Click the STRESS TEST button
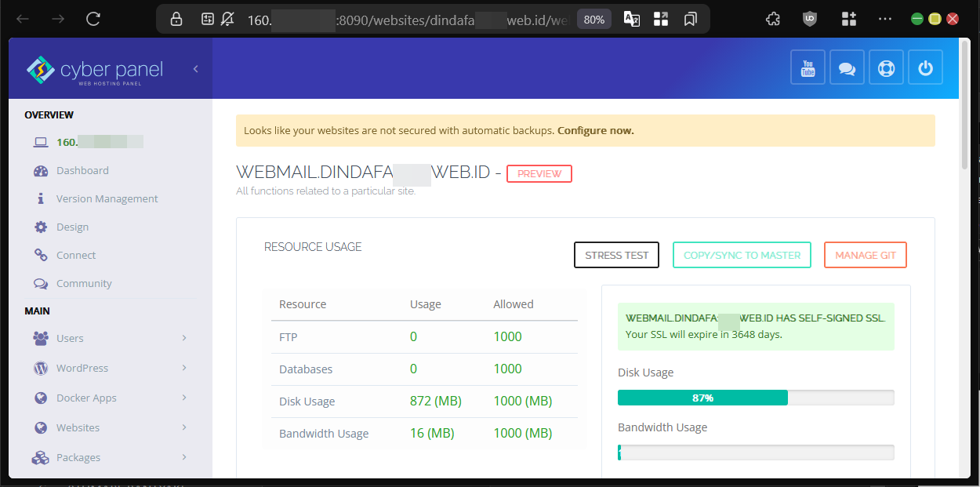 point(616,255)
